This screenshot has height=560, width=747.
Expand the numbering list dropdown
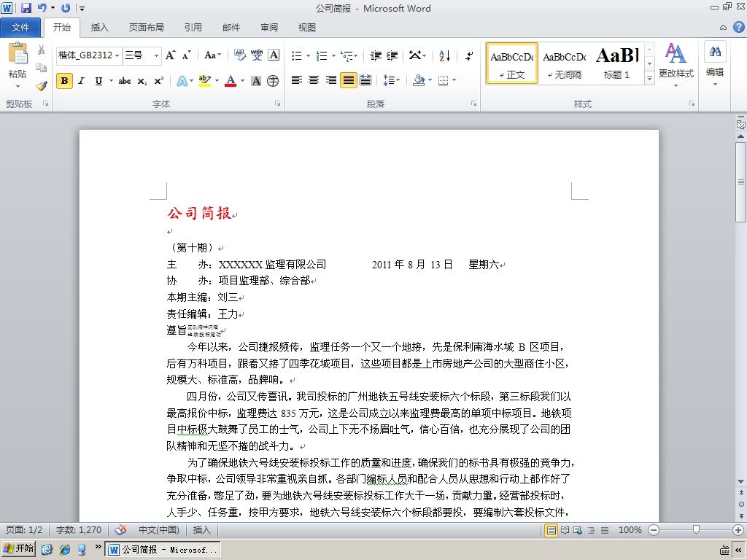click(x=333, y=55)
